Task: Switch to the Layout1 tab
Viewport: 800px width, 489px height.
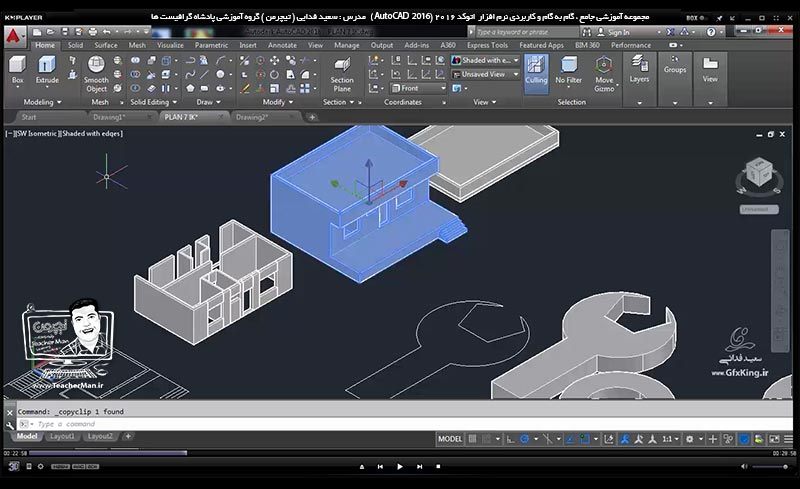Action: (62, 436)
